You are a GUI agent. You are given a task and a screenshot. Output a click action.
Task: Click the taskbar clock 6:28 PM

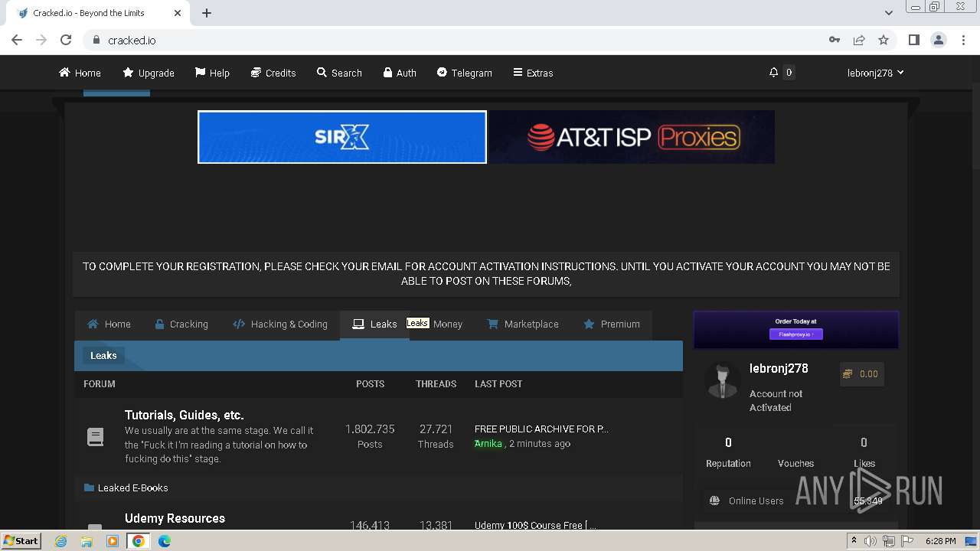coord(940,541)
